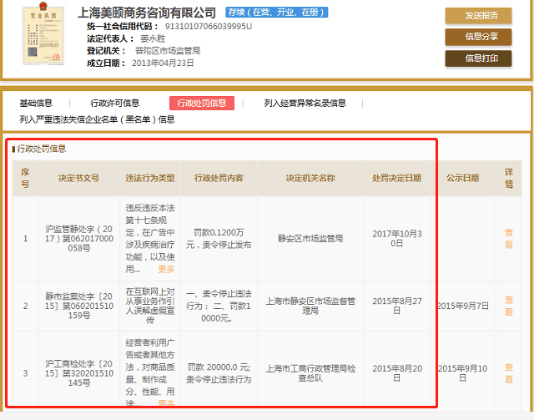Open 查看 details for penalty row 1
Image resolution: width=535 pixels, height=420 pixels.
(509, 238)
